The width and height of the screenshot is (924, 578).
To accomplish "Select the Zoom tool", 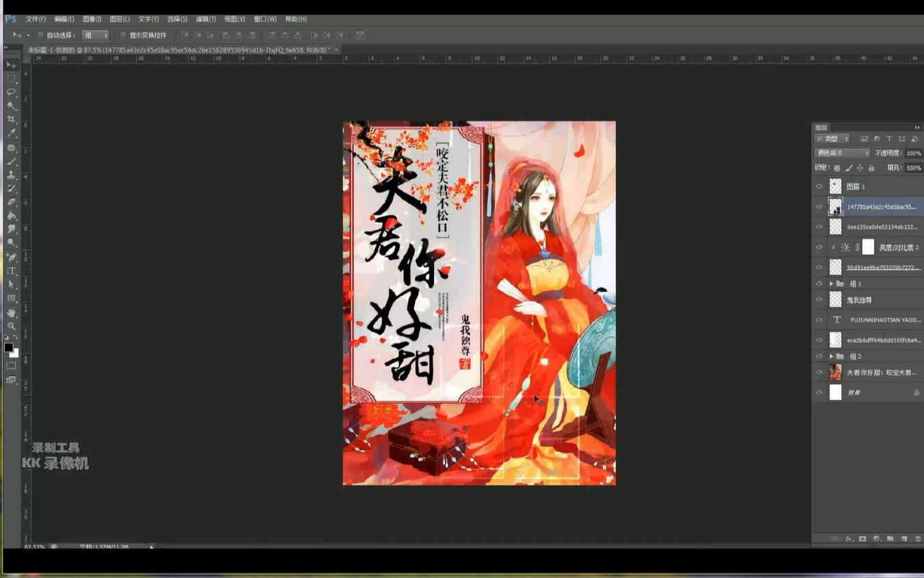I will coord(11,327).
